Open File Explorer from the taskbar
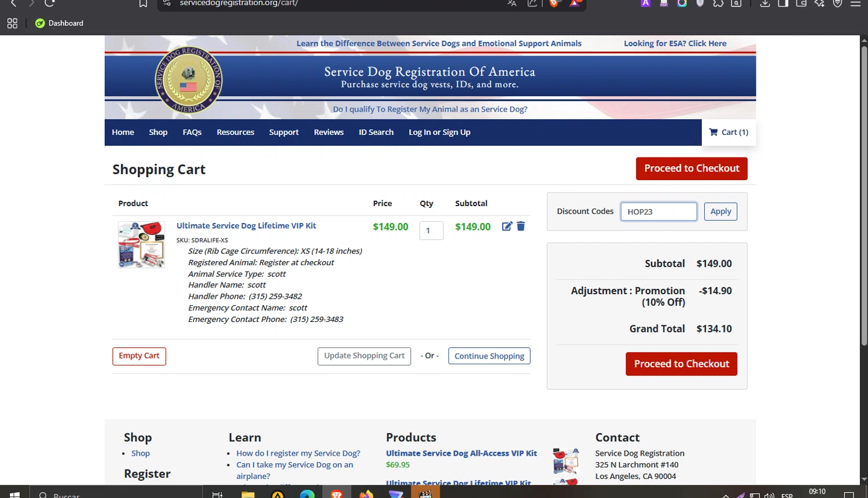 [248, 494]
